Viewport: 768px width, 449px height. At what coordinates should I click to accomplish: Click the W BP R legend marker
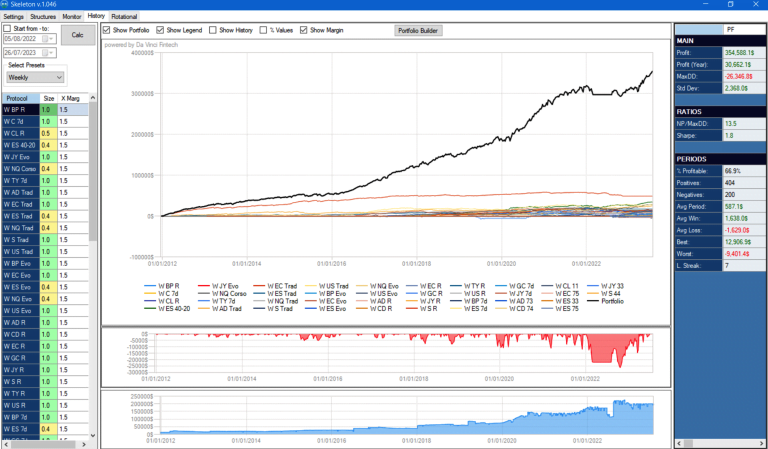tap(148, 286)
